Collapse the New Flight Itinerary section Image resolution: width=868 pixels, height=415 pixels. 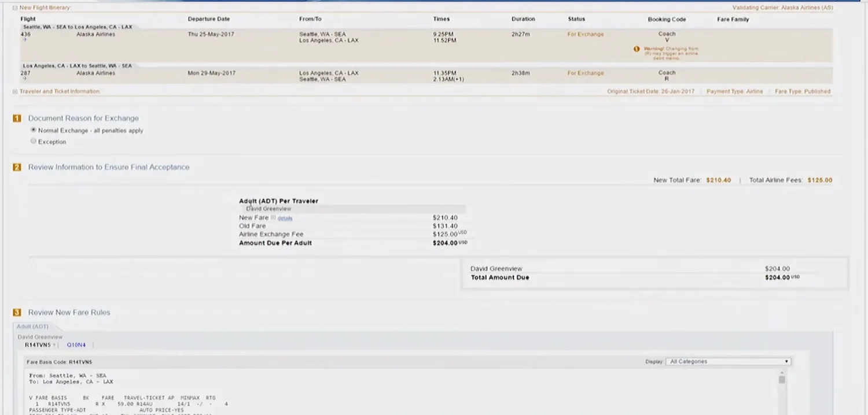[x=15, y=8]
